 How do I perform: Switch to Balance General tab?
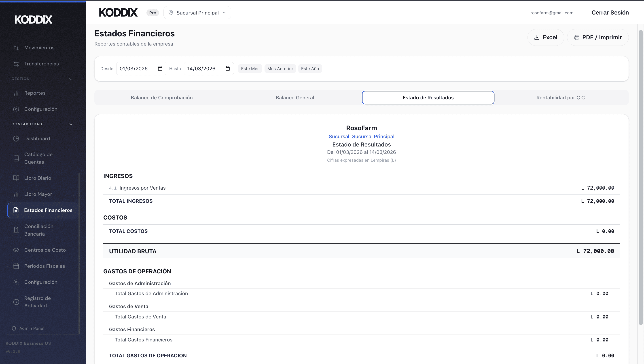pyautogui.click(x=295, y=98)
